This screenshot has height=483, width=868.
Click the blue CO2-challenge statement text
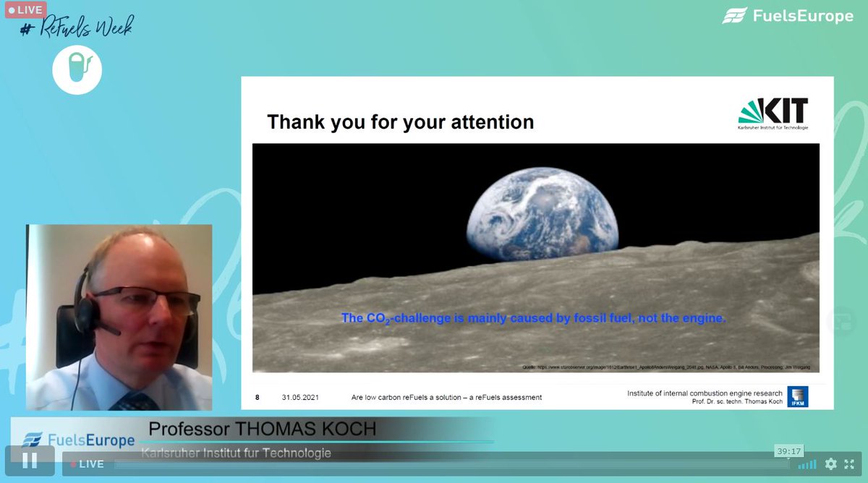[533, 318]
